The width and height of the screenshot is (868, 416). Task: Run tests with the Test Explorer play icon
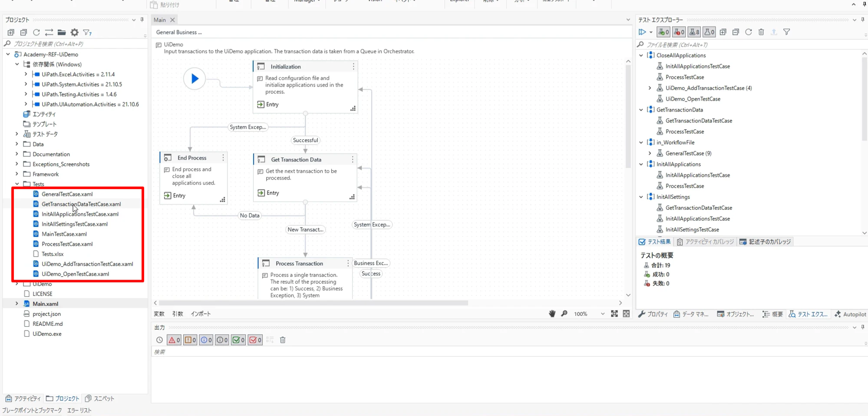[642, 32]
